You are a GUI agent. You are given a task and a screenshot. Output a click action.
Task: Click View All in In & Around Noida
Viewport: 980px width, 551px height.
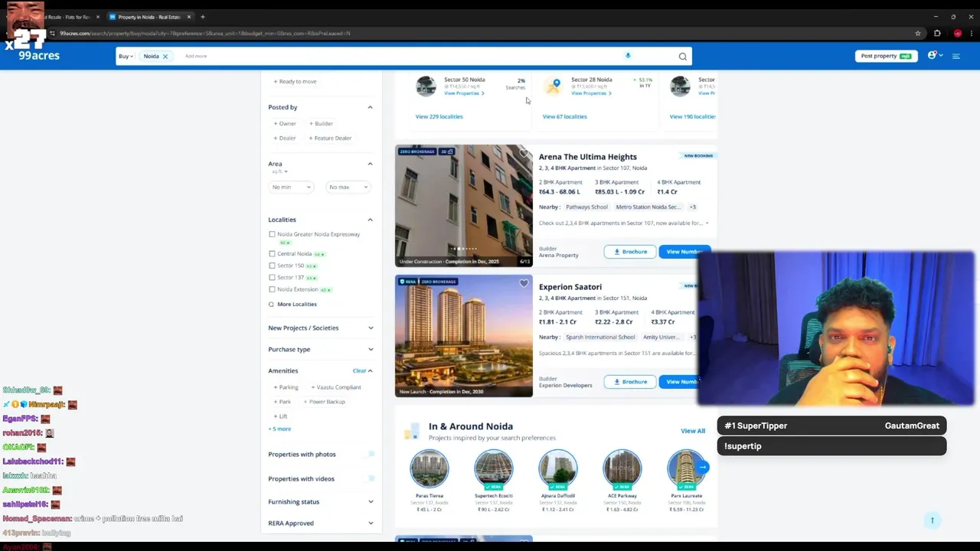pyautogui.click(x=693, y=431)
